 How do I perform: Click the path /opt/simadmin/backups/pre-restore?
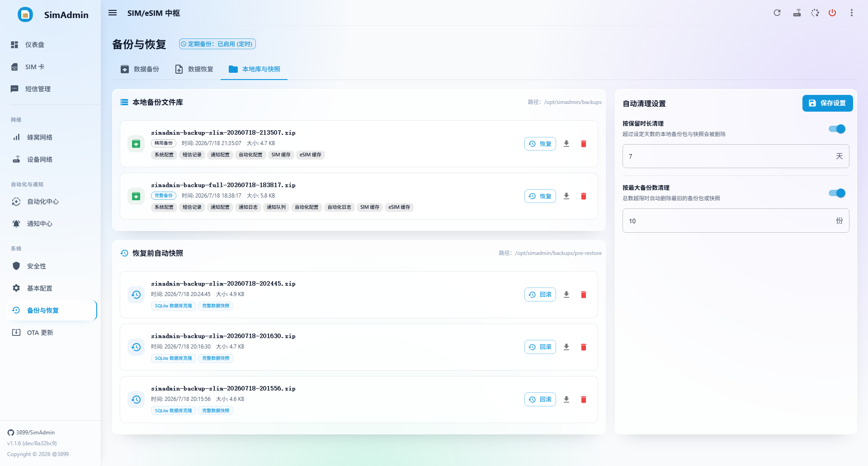(558, 253)
